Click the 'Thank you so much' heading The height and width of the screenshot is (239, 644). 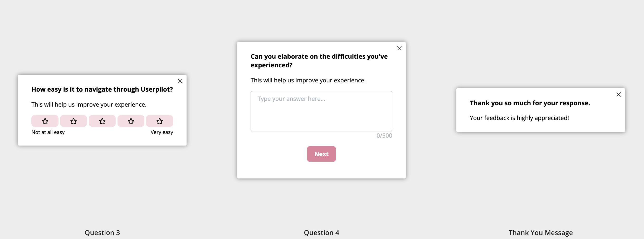click(530, 103)
